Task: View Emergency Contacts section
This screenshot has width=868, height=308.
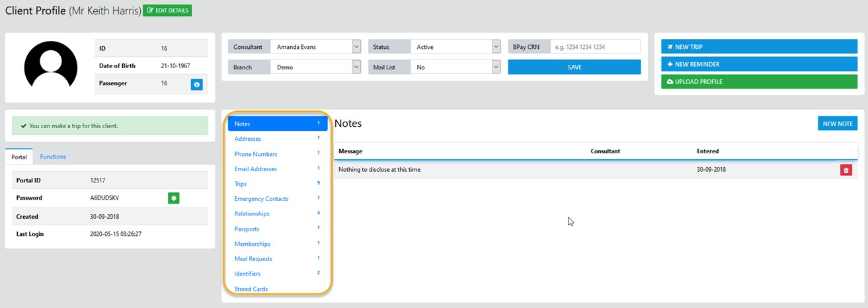Action: coord(261,199)
